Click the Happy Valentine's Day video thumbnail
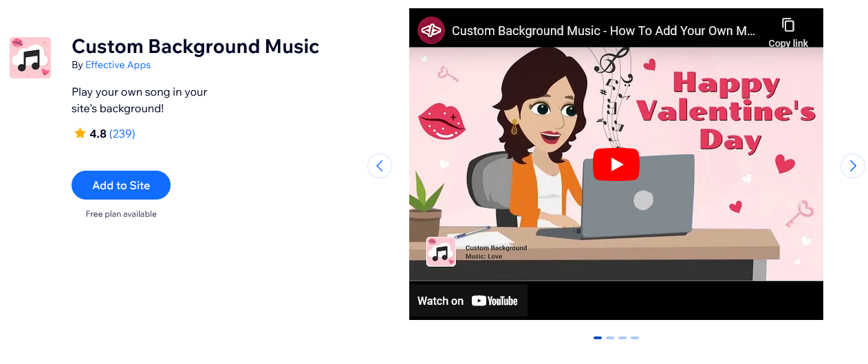This screenshot has width=868, height=364. (616, 164)
